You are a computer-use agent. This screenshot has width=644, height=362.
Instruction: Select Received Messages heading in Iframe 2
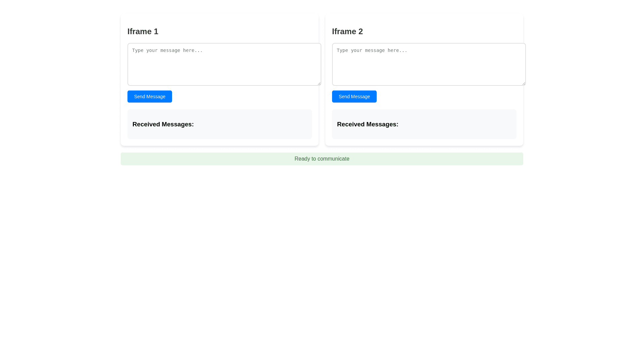click(368, 124)
